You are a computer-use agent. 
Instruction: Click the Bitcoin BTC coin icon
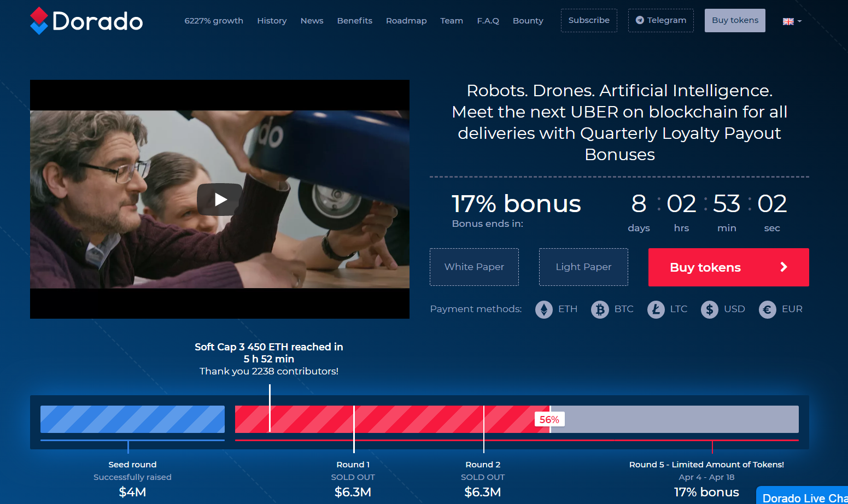[600, 309]
